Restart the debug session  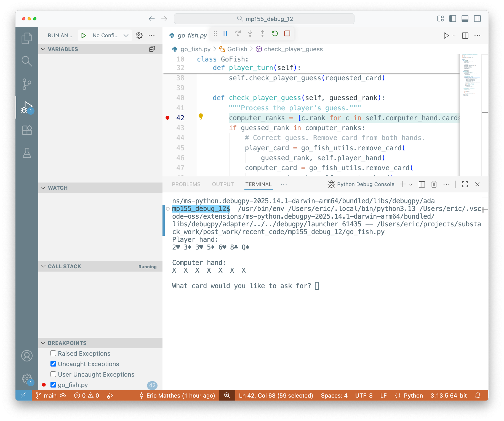275,33
